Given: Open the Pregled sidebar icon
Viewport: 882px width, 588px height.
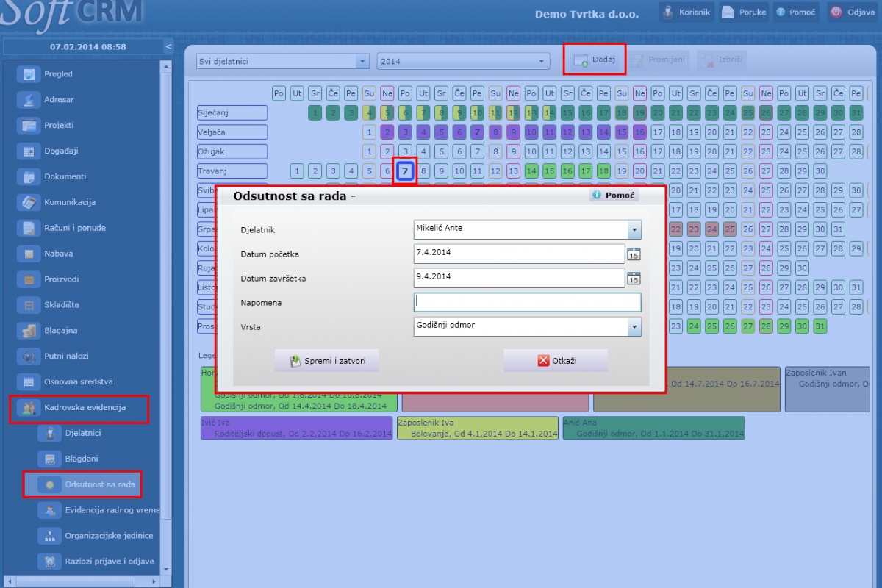Looking at the screenshot, I should (29, 74).
